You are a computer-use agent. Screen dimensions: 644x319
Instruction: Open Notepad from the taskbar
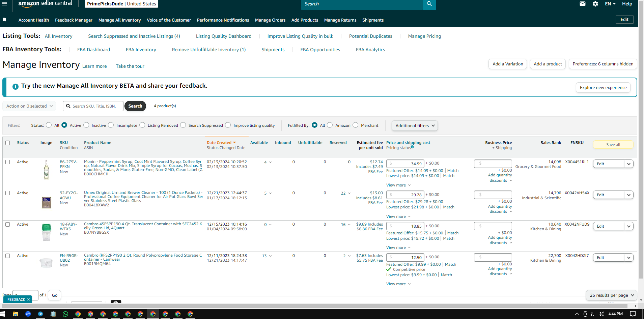pos(53,314)
